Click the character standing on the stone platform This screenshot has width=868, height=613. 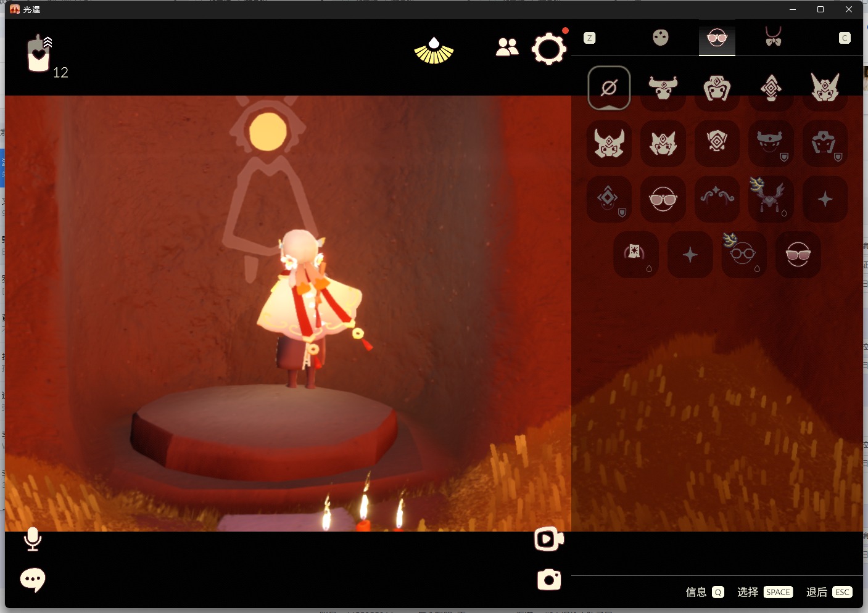click(x=310, y=308)
